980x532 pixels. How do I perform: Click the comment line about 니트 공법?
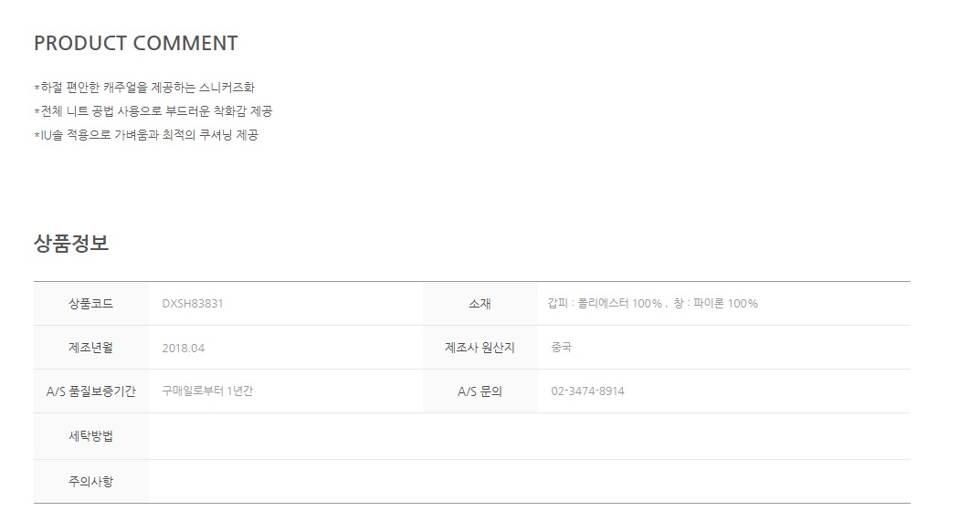pyautogui.click(x=154, y=111)
